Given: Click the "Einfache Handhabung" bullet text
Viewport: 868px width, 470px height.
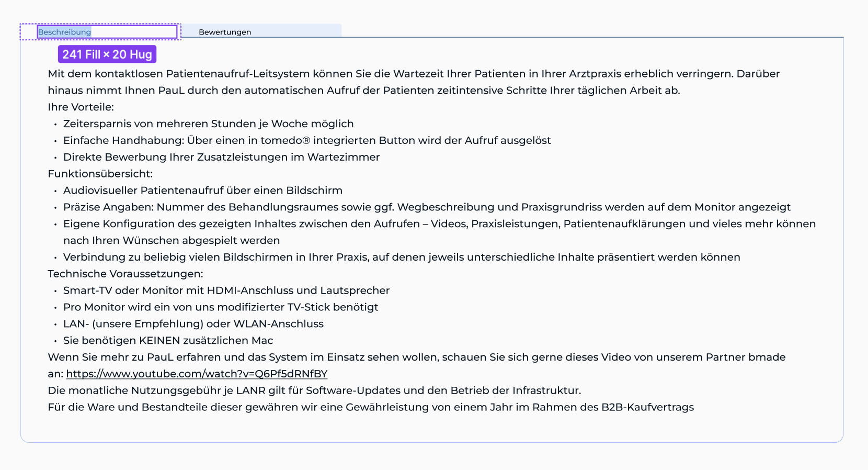Looking at the screenshot, I should pyautogui.click(x=307, y=140).
